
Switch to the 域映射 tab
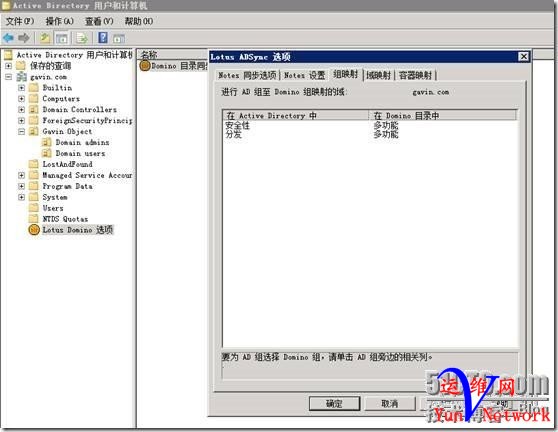tap(378, 75)
